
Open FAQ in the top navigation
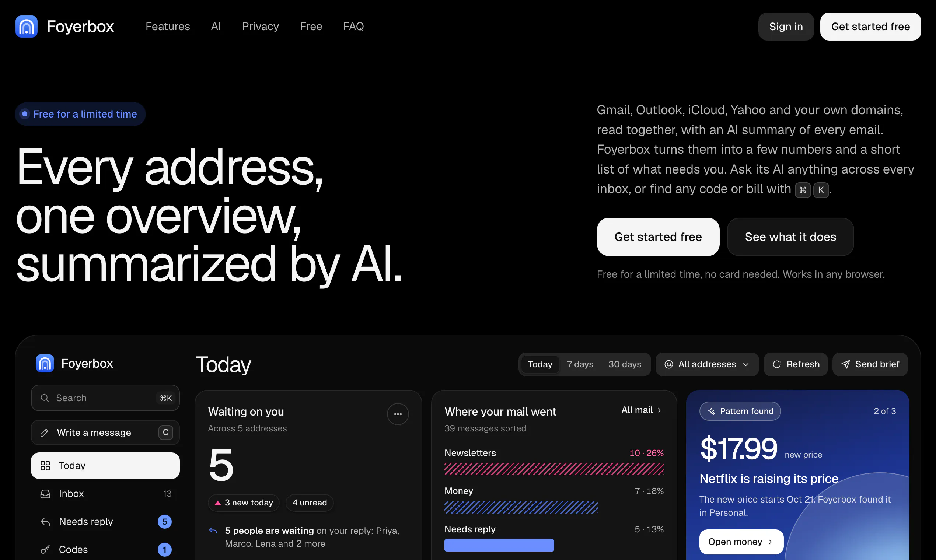click(354, 27)
